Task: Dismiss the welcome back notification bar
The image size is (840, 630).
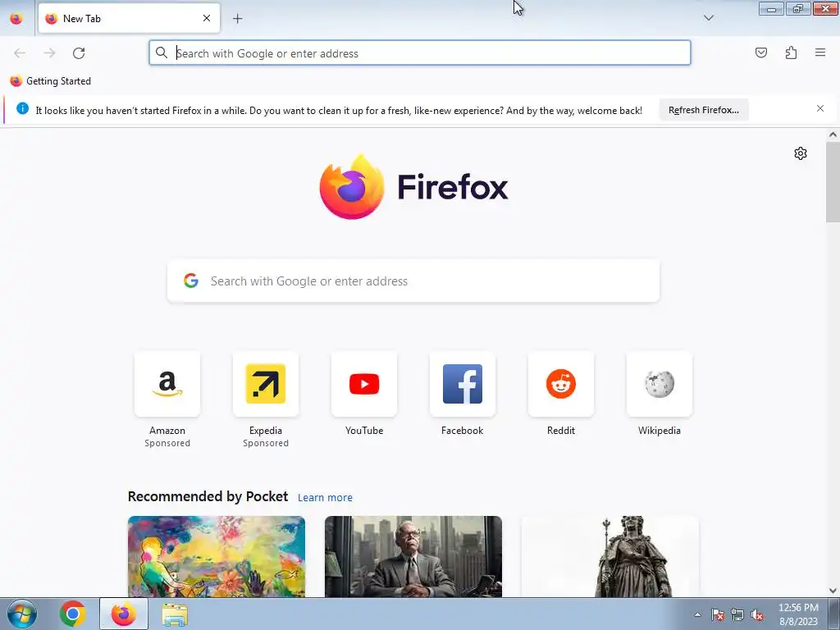Action: [820, 109]
